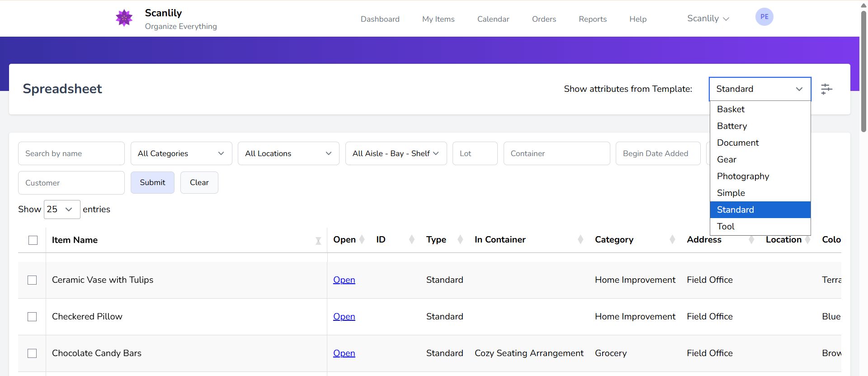868x376 pixels.
Task: Collapse the Standard template dropdown
Action: 760,89
